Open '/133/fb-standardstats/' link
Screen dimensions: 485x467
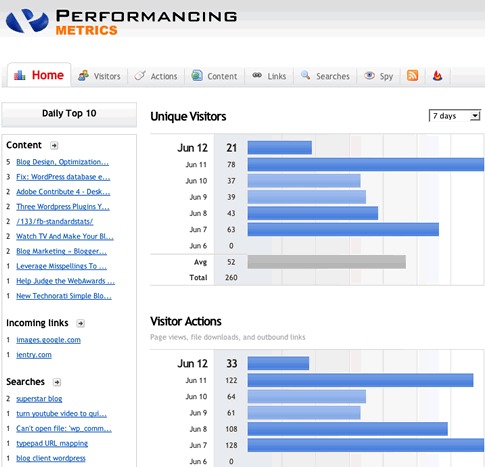(55, 222)
